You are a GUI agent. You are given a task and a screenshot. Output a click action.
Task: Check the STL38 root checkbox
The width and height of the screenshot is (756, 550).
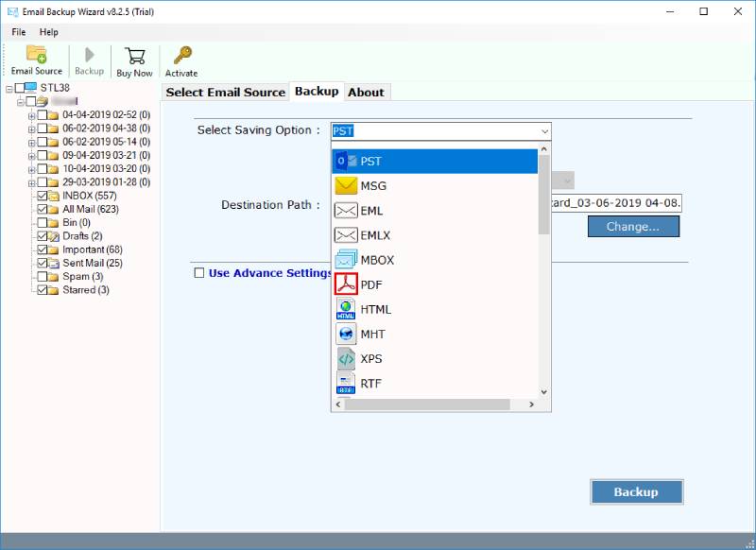point(20,88)
